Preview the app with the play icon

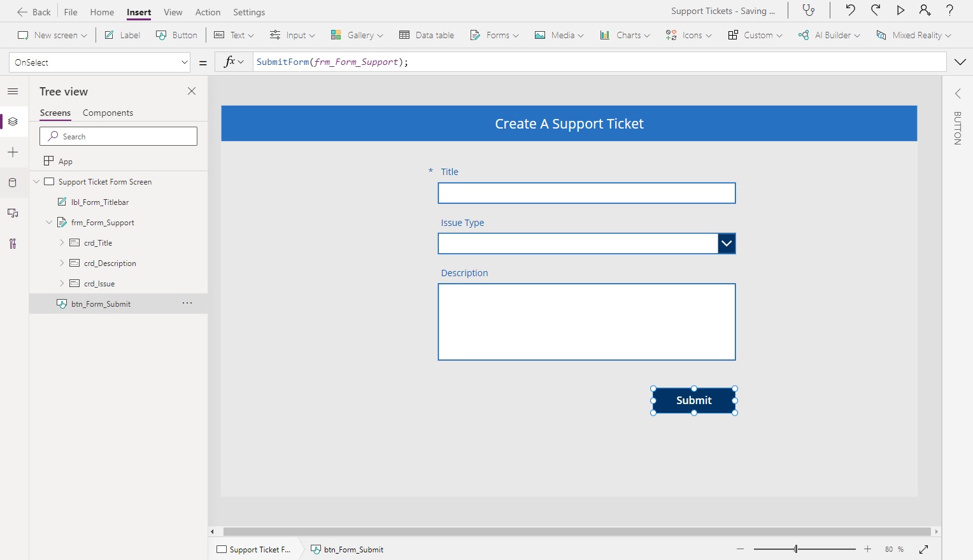coord(900,10)
